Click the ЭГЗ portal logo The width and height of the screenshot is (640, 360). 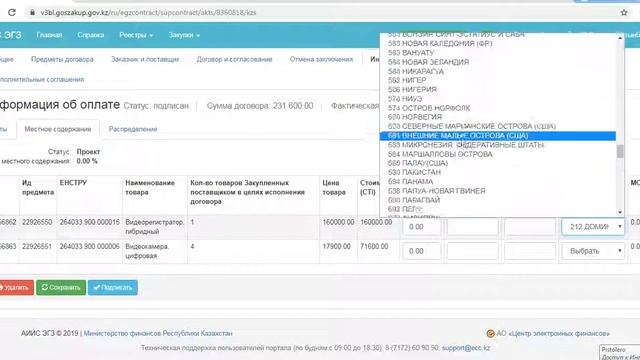pos(11,35)
